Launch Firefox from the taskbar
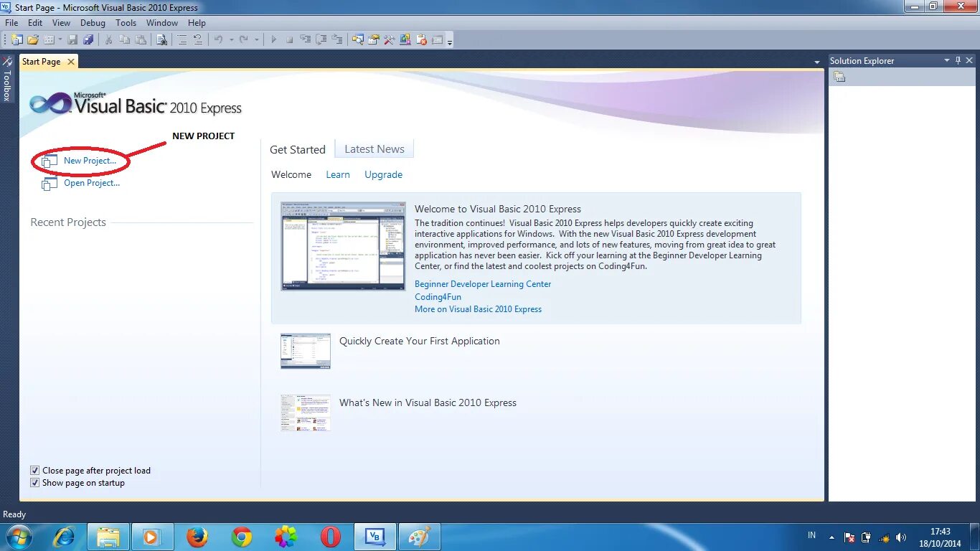The height and width of the screenshot is (551, 980). [197, 537]
